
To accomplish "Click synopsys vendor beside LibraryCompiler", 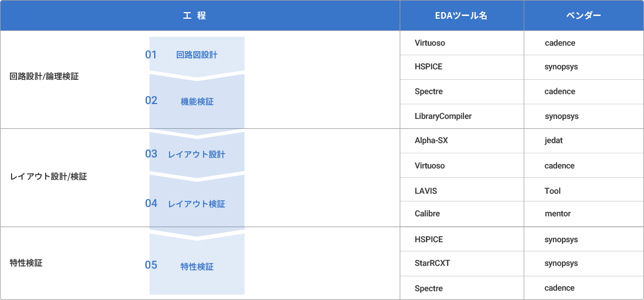I will coord(583,116).
